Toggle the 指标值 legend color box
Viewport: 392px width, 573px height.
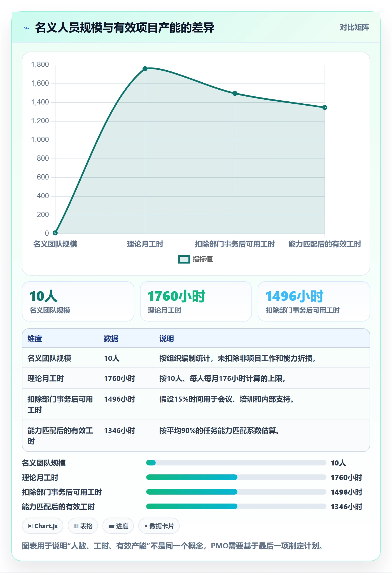click(184, 259)
